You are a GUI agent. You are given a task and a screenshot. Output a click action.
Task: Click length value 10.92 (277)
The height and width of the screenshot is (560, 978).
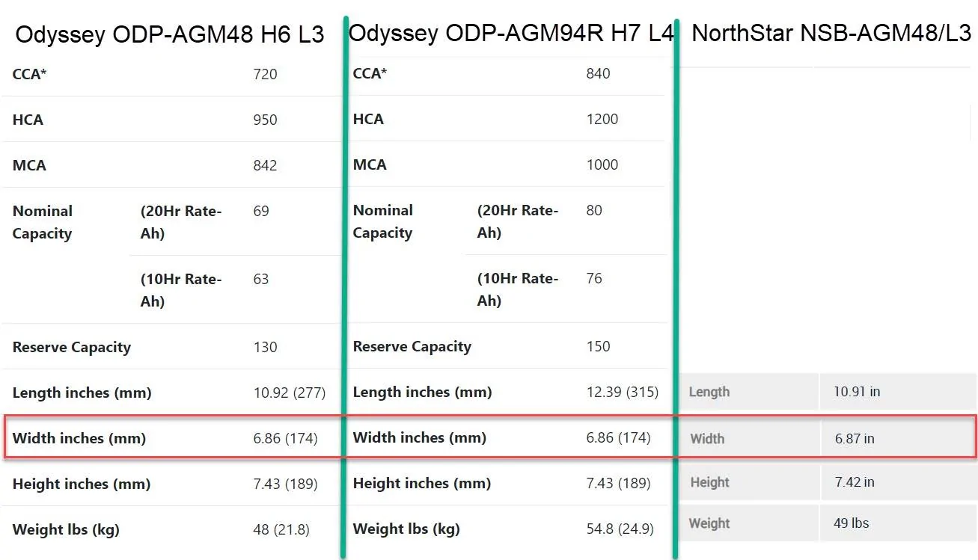coord(290,393)
